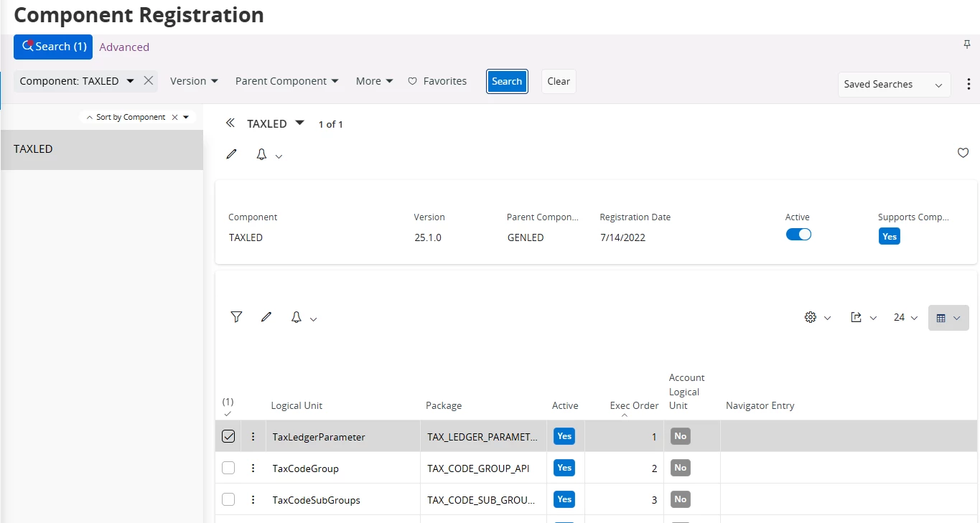The image size is (980, 523).
Task: Add TAXLED to favorites via heart outline icon
Action: tap(963, 153)
